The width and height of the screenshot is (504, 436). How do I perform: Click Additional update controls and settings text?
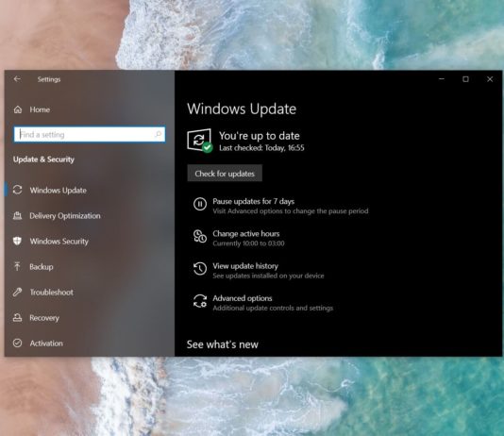pos(273,308)
